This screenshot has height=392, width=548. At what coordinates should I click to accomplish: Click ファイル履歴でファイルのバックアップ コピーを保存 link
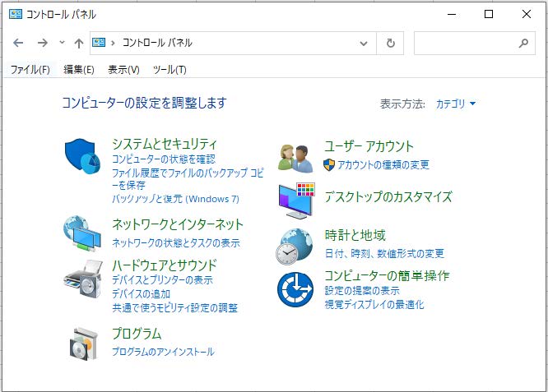188,178
